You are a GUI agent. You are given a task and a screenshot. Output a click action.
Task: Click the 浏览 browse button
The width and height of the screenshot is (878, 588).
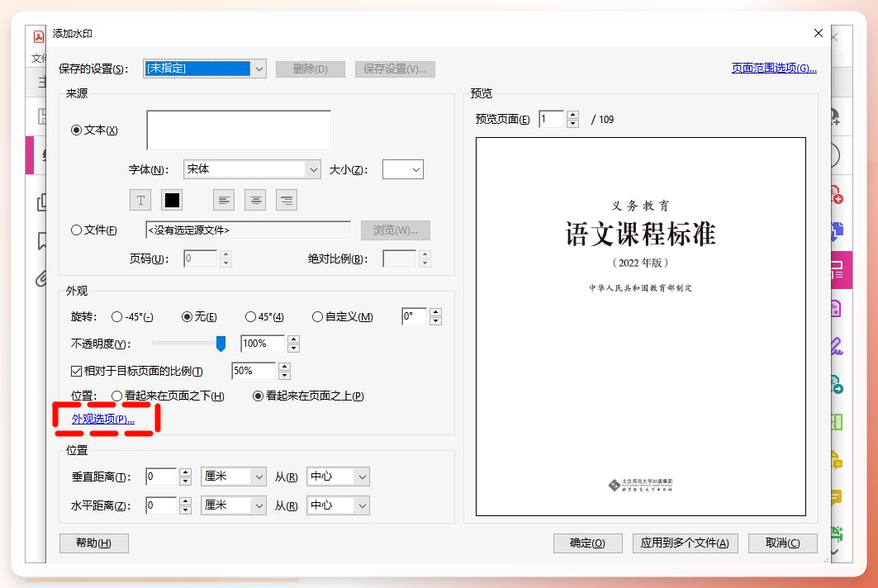point(396,230)
